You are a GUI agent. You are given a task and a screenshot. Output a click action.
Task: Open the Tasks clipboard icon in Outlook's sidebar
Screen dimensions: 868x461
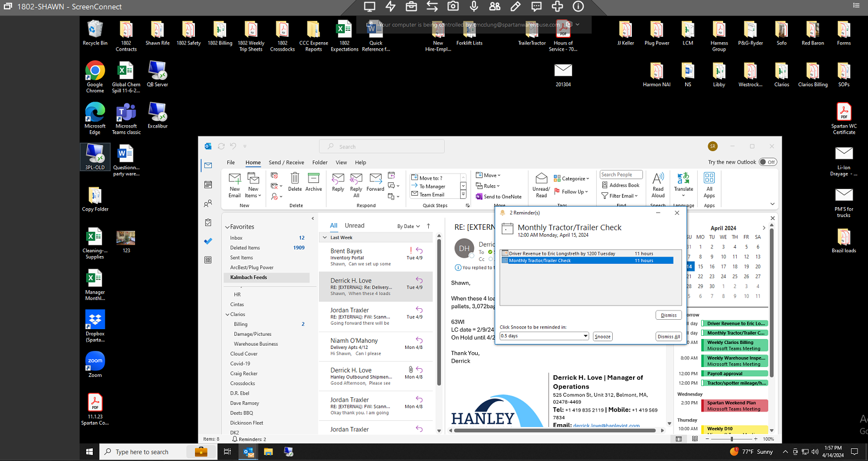coord(208,223)
